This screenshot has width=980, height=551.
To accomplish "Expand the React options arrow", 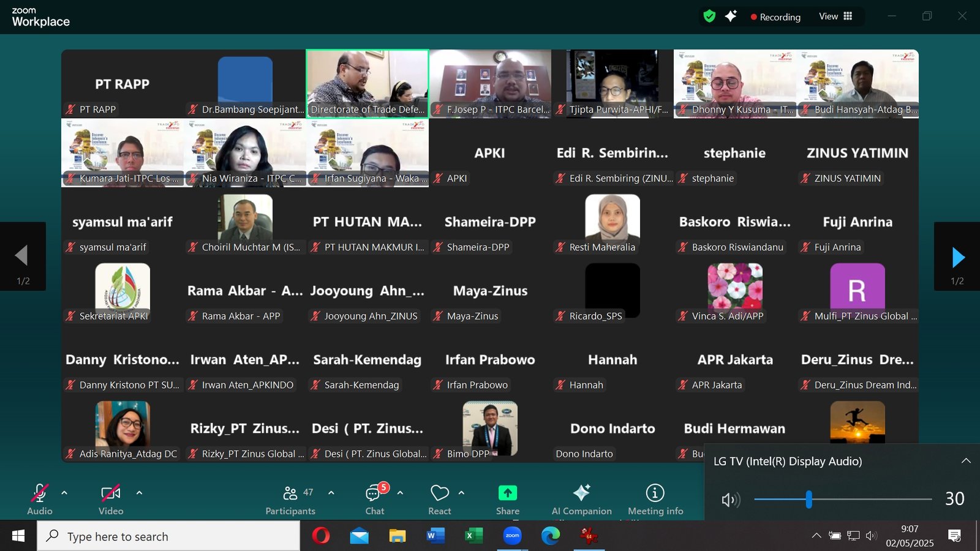I will [x=461, y=492].
